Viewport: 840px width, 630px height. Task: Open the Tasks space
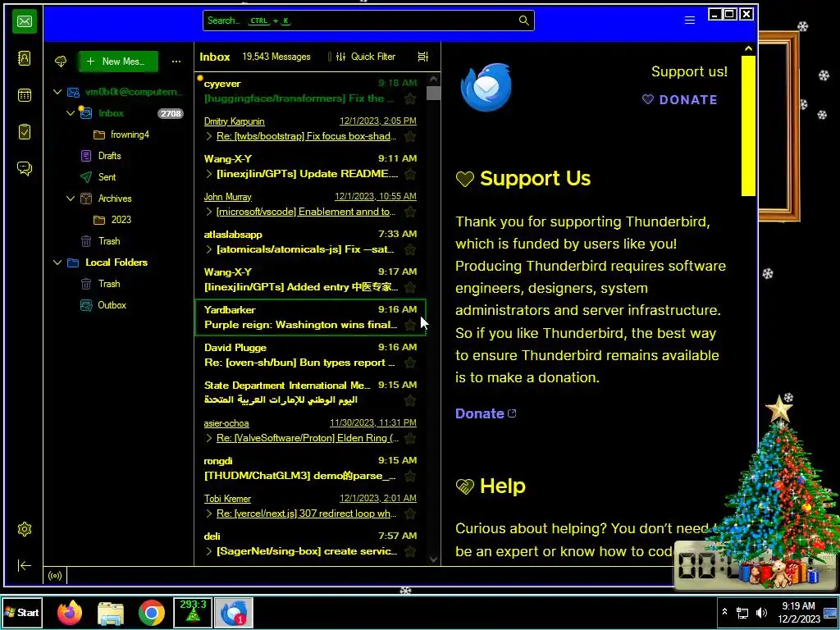pos(24,132)
